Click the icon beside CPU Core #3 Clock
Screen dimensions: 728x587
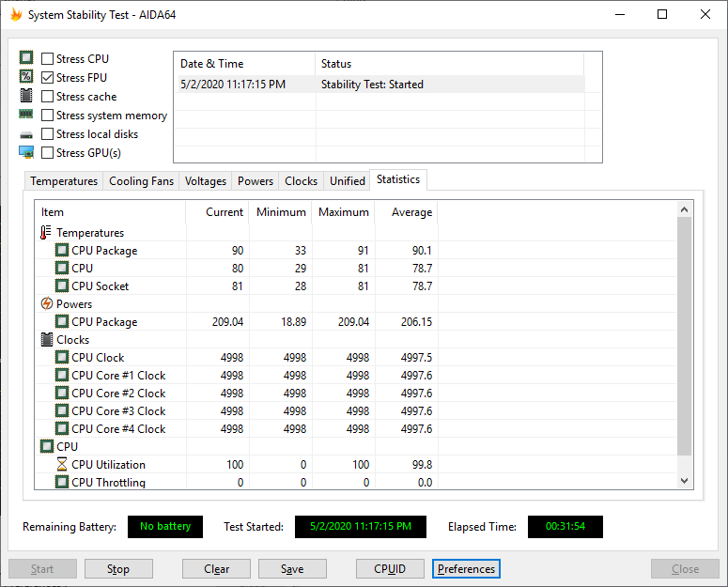coord(62,410)
